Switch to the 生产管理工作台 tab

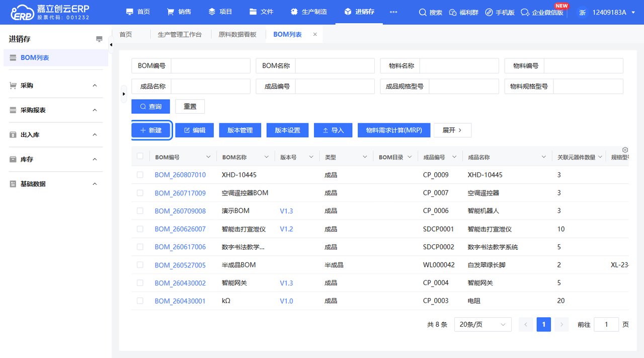180,34
